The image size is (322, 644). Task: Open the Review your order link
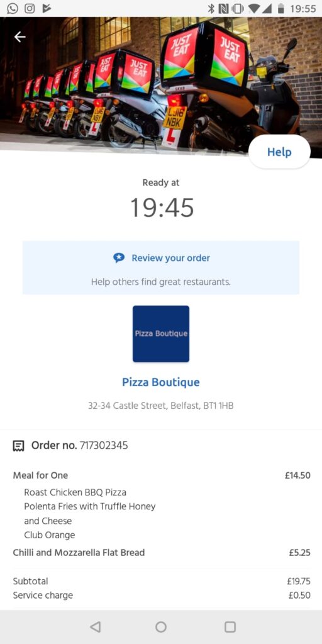(x=171, y=258)
